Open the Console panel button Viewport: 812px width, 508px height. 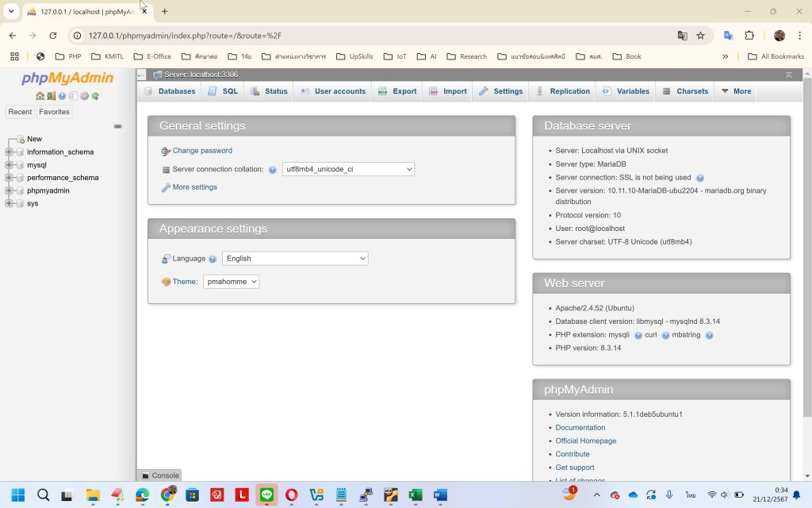[x=160, y=475]
